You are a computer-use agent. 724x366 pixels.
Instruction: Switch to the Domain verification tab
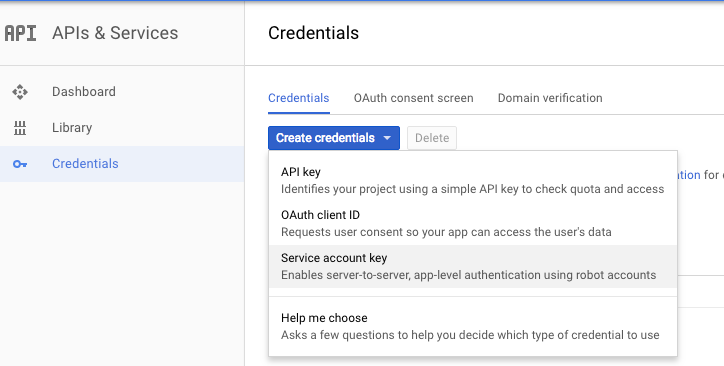tap(550, 98)
